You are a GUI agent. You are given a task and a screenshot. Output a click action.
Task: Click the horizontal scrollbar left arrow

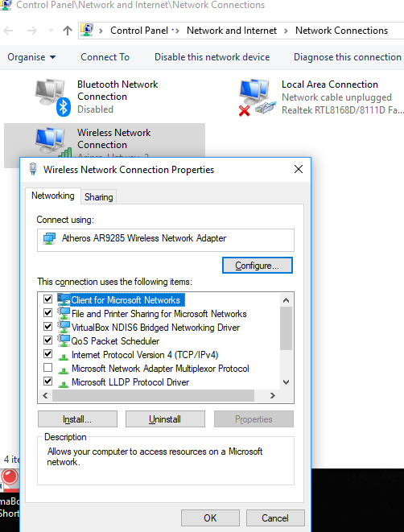pyautogui.click(x=45, y=396)
